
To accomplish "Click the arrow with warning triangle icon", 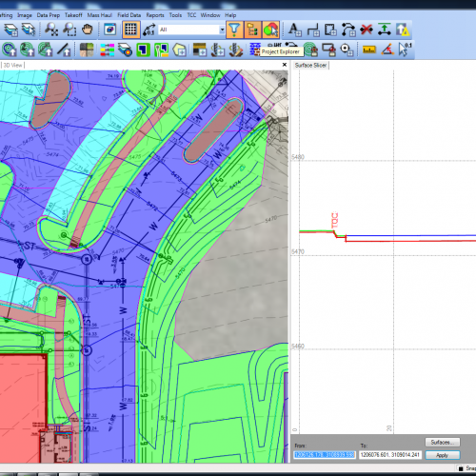I will (x=403, y=30).
